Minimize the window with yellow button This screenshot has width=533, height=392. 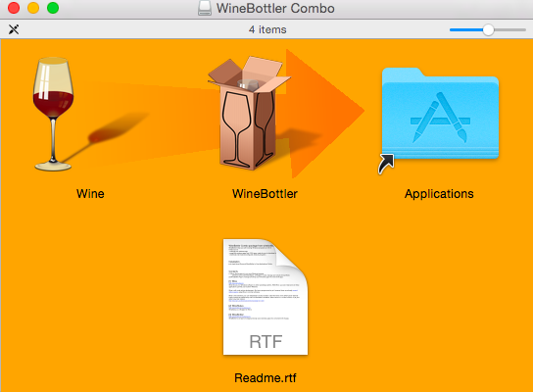tap(33, 8)
